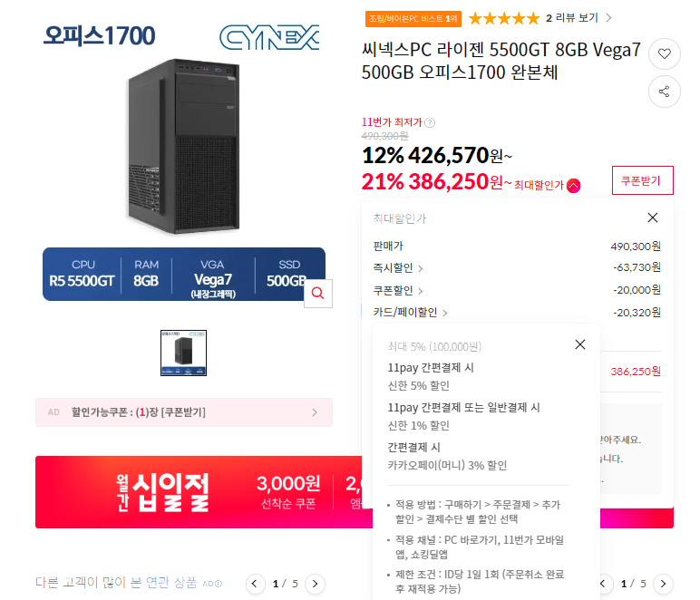Screen dimensions: 700x600
Task: Select the product thumbnail image
Action: point(184,353)
